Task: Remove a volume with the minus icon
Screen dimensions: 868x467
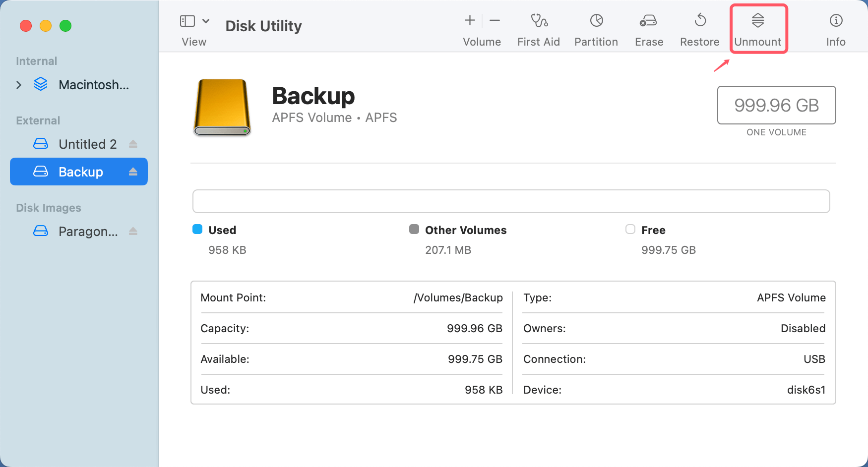Action: click(x=495, y=21)
